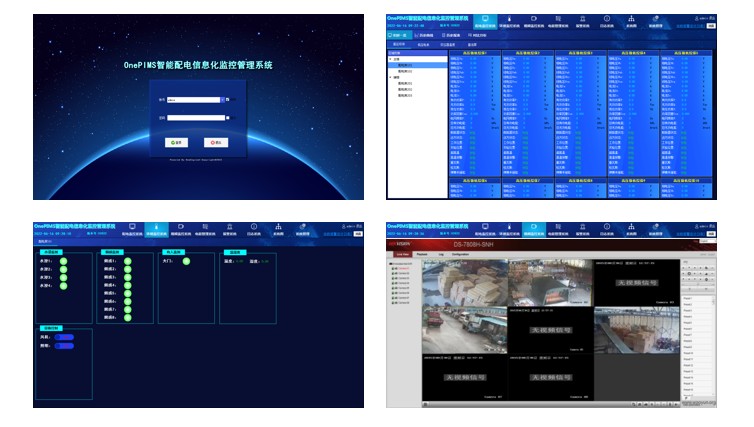Select energy management list icon in video surveillance screen

[558, 226]
